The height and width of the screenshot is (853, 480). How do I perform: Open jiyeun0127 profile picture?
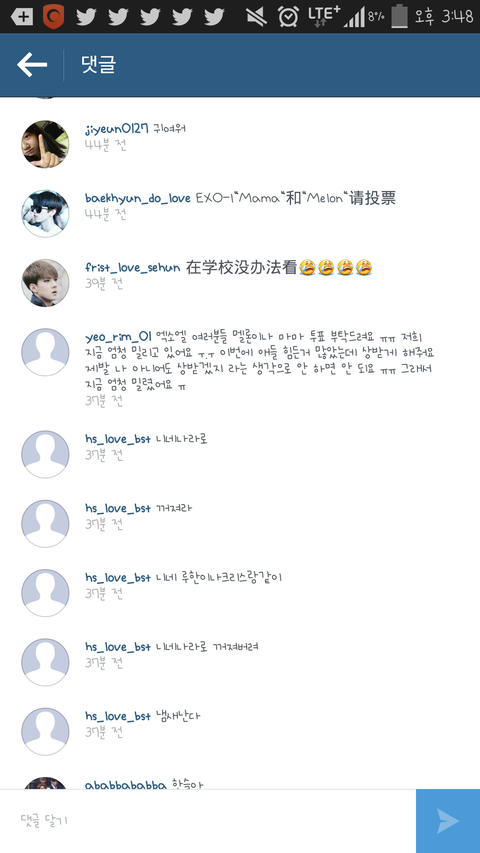45,144
